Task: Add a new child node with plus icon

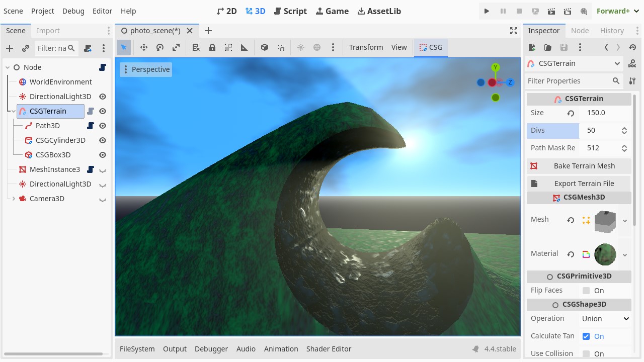Action: [x=10, y=48]
